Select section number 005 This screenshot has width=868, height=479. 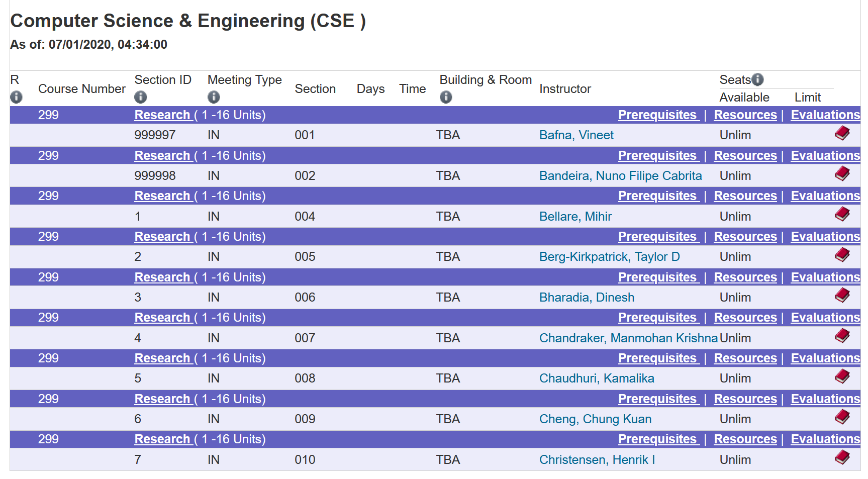click(x=305, y=257)
